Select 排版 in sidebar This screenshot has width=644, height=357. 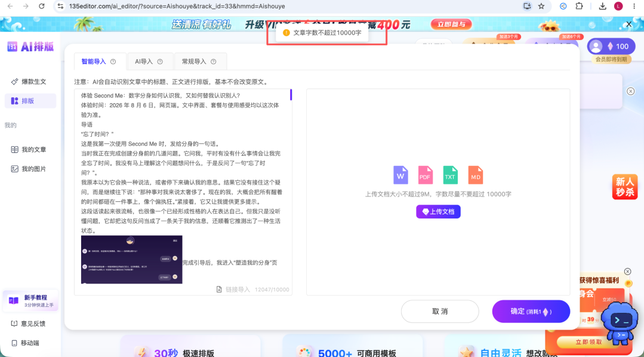click(x=30, y=101)
